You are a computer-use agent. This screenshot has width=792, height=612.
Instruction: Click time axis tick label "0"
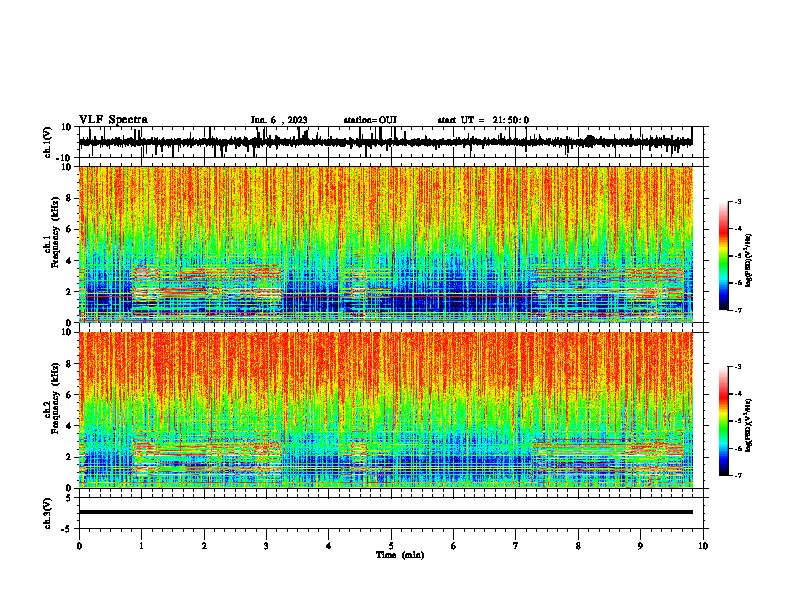click(79, 546)
